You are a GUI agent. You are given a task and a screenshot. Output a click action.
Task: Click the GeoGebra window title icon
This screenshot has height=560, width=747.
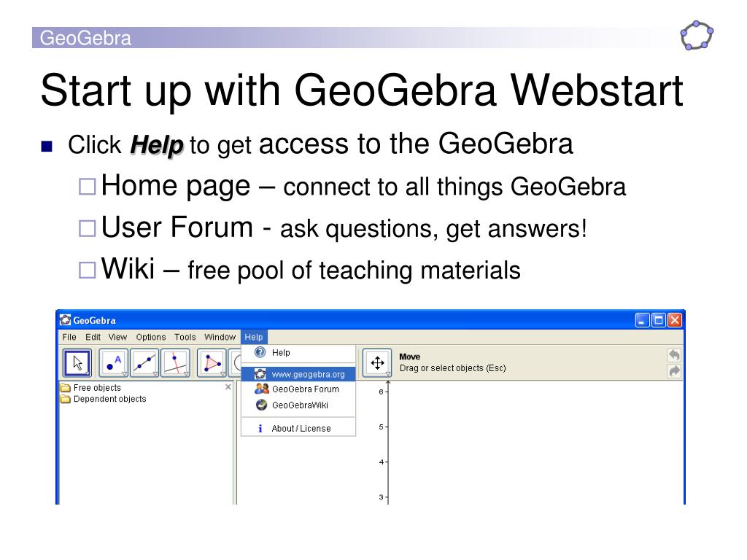(65, 320)
